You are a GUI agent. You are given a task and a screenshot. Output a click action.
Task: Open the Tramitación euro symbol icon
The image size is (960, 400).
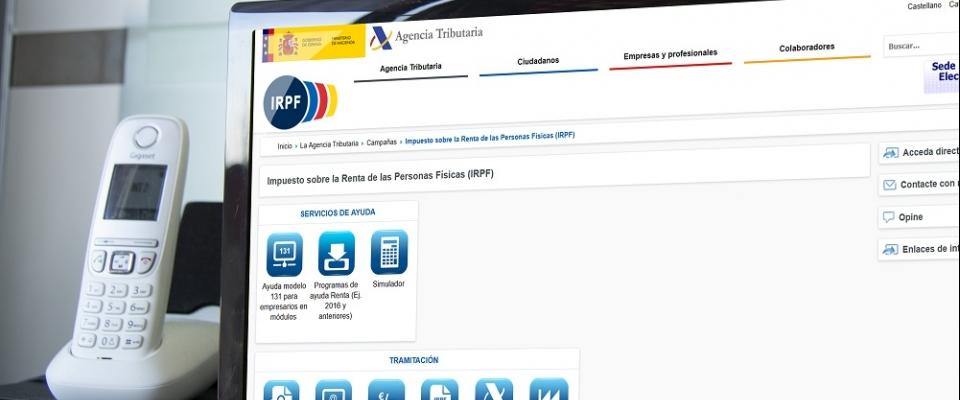click(x=386, y=390)
